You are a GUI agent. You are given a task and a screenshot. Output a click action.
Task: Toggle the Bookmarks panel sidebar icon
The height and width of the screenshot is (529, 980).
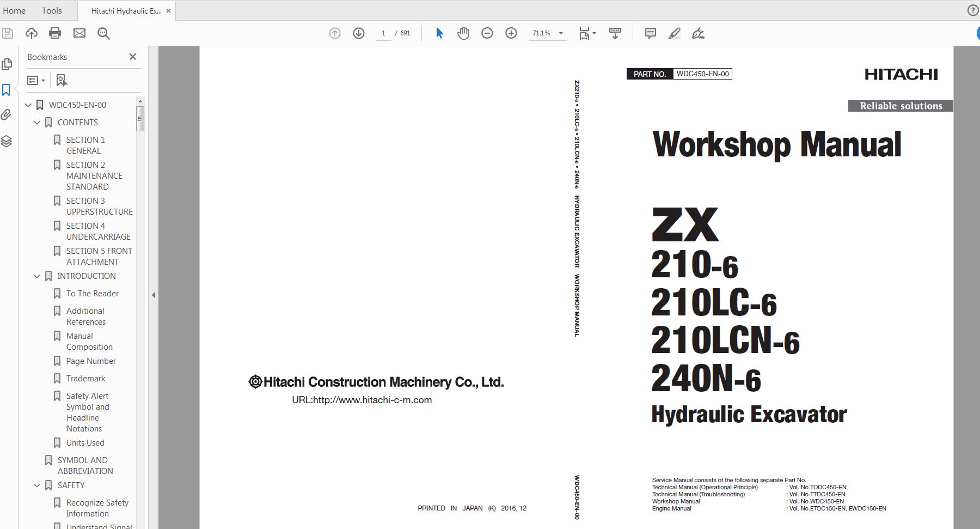pos(7,90)
